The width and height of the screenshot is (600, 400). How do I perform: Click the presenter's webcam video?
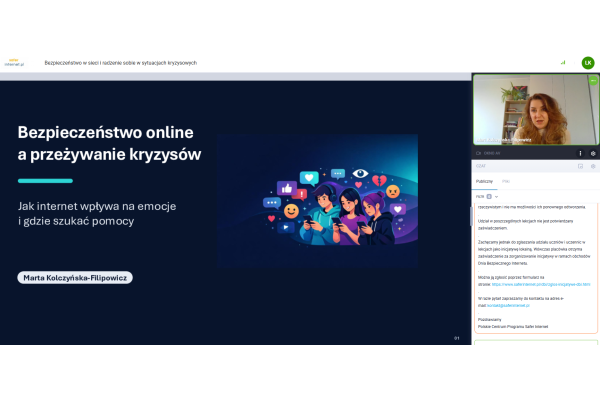coord(535,110)
